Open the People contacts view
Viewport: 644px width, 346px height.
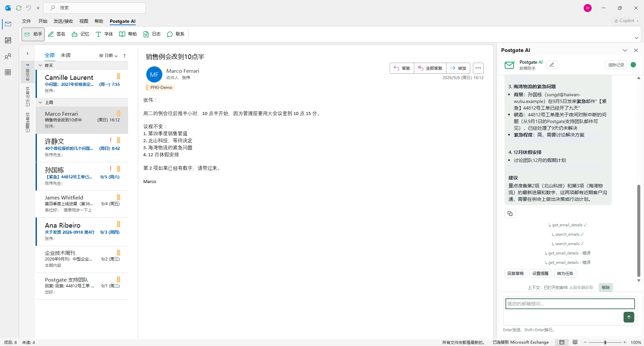[x=8, y=56]
